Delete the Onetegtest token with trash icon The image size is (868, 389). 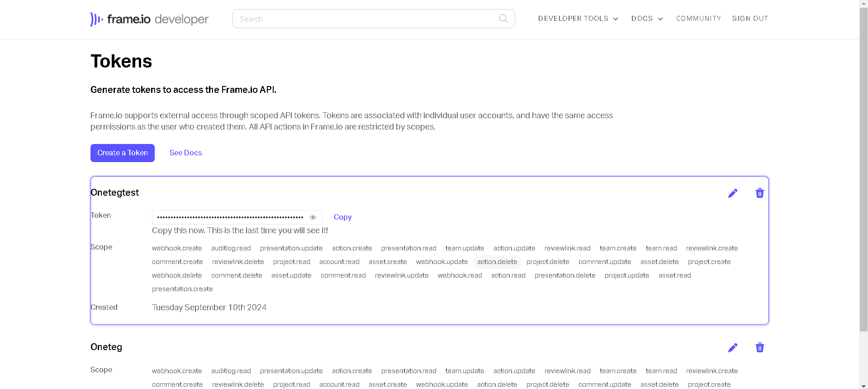click(x=759, y=193)
